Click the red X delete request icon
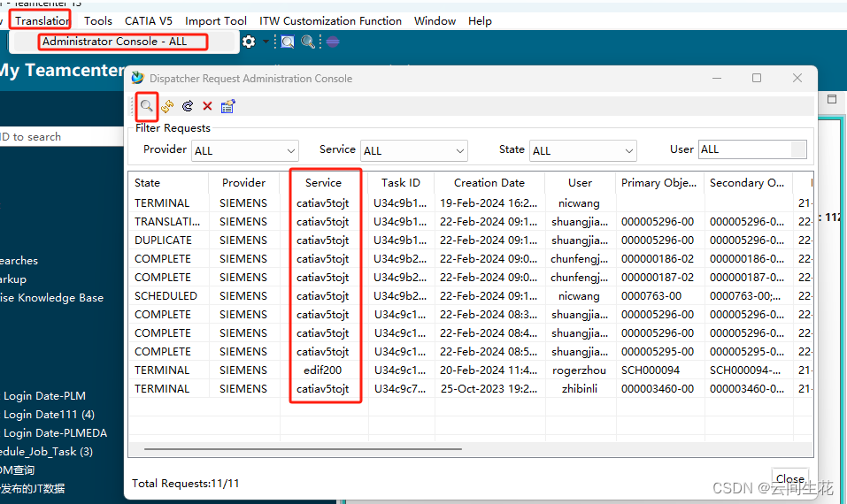This screenshot has width=847, height=504. click(x=207, y=106)
